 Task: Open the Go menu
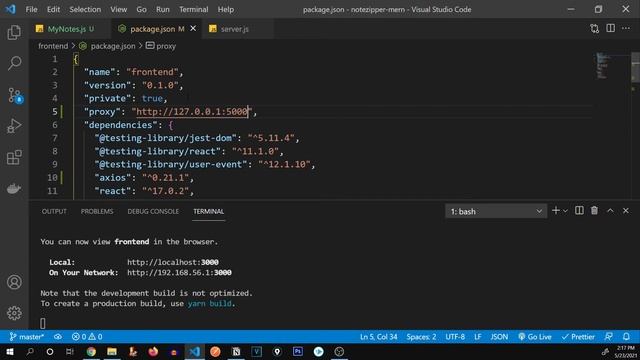[x=141, y=9]
